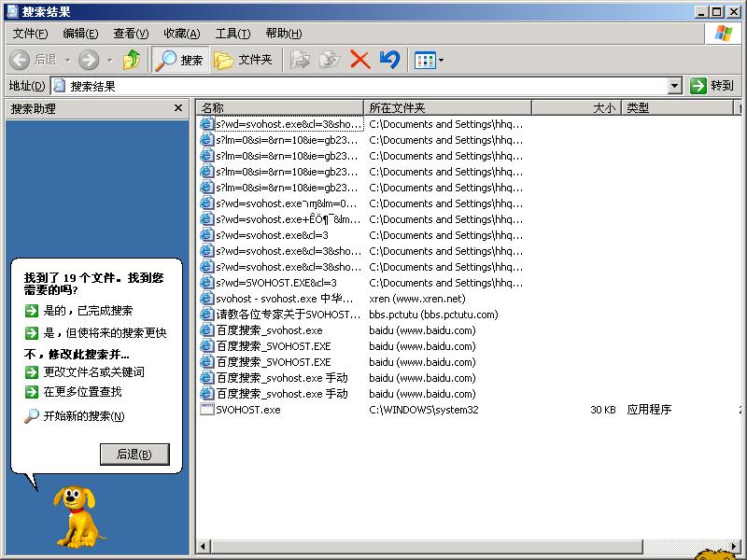Click the xren (www.xren.net) folder cell
Viewport: 747px width, 560px height.
pos(417,299)
